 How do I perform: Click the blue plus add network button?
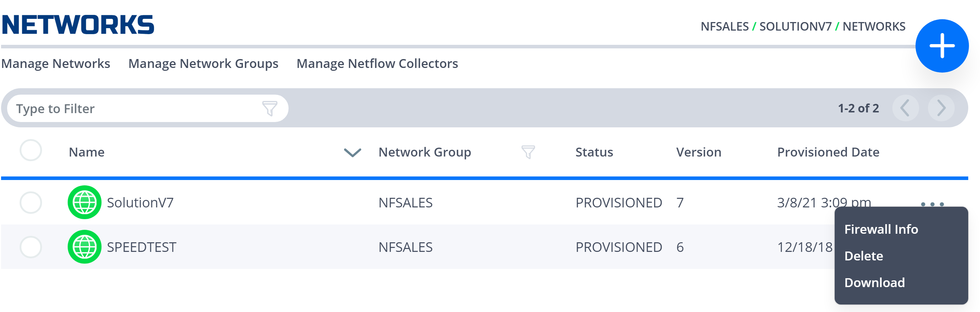click(x=942, y=46)
